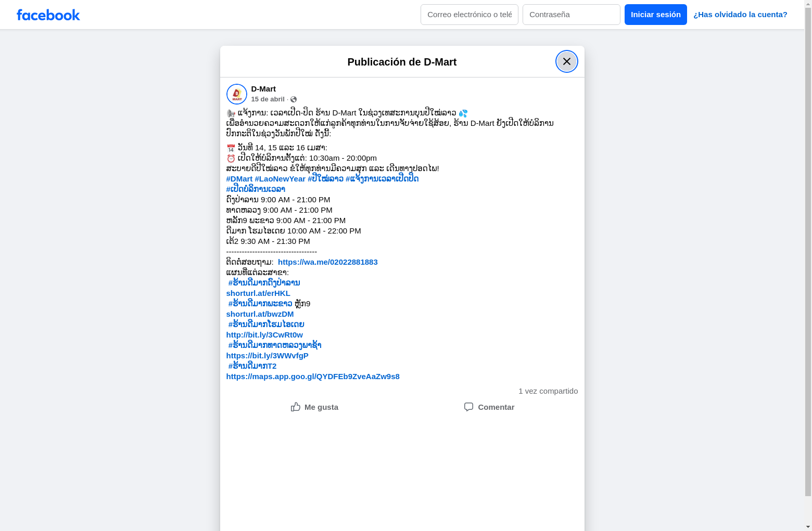Viewport: 812px width, 531px height.
Task: Click the scrollbar down arrow
Action: click(808, 527)
